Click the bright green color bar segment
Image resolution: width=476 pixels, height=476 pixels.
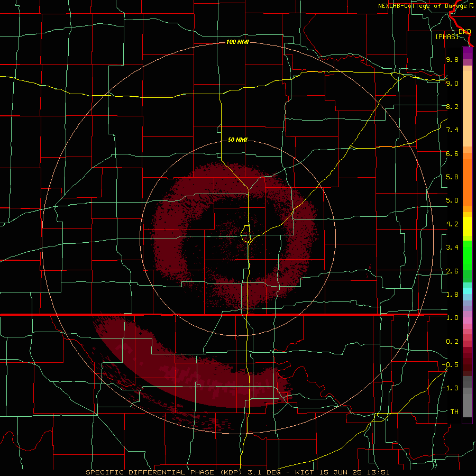point(467,255)
